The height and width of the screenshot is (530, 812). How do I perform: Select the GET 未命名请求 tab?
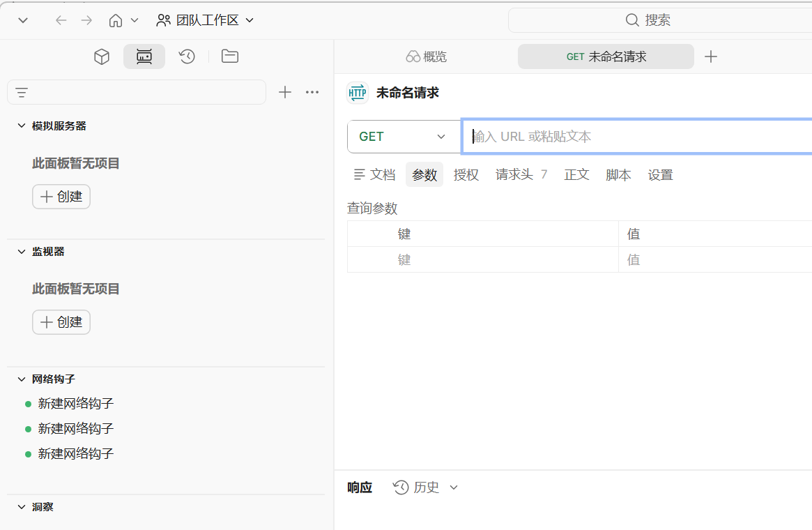(x=606, y=56)
